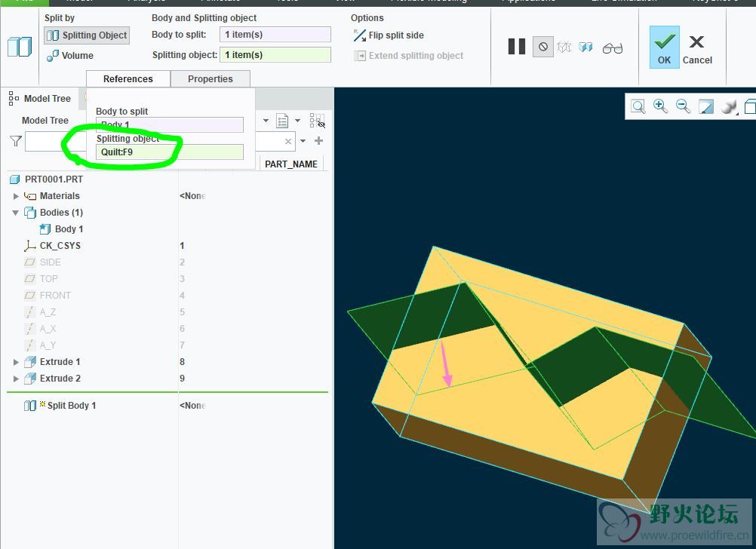The height and width of the screenshot is (549, 756).
Task: Expand the Extrude 1 feature
Action: tap(16, 362)
